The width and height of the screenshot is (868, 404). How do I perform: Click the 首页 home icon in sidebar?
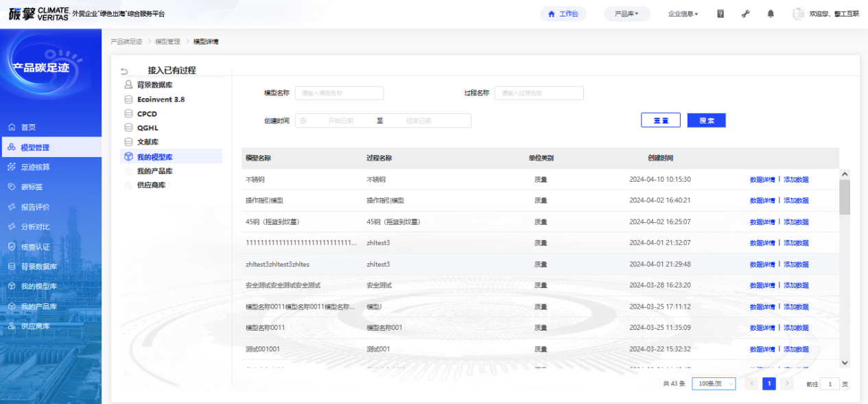(12, 128)
